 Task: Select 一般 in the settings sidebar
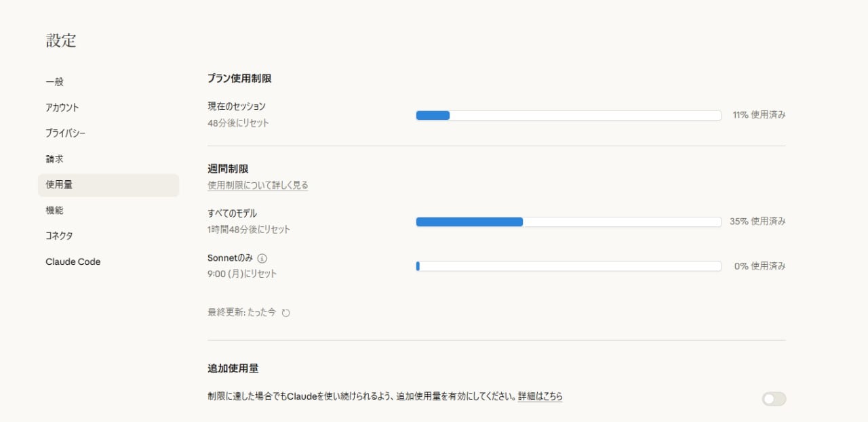point(54,81)
